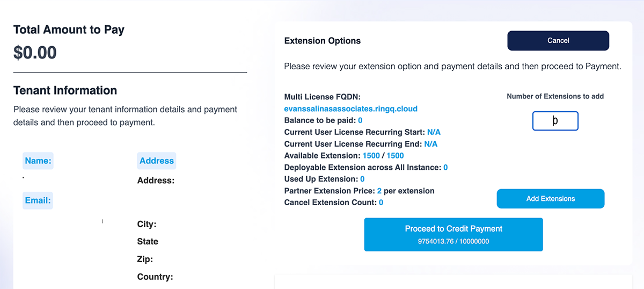This screenshot has height=289, width=644.
Task: Click the Cancel Extension Count value
Action: coord(381,203)
